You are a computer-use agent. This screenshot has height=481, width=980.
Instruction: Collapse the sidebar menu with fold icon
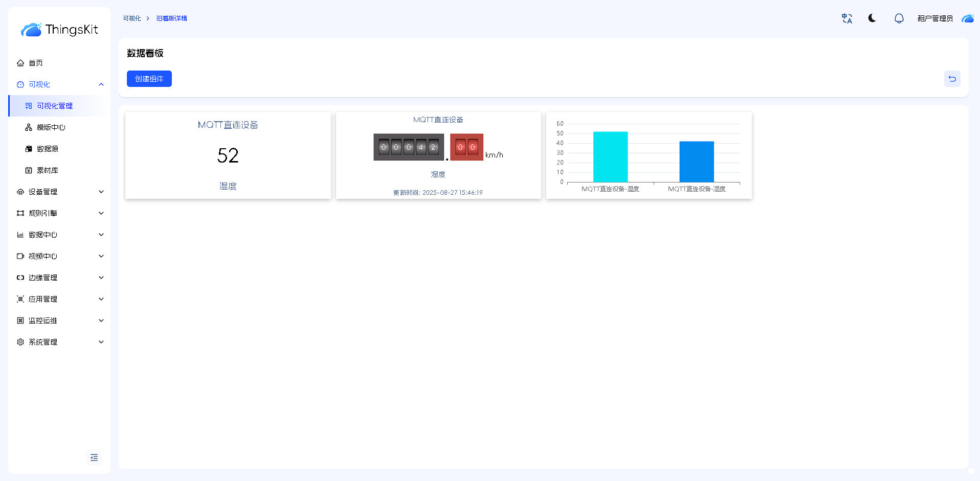pyautogui.click(x=94, y=457)
